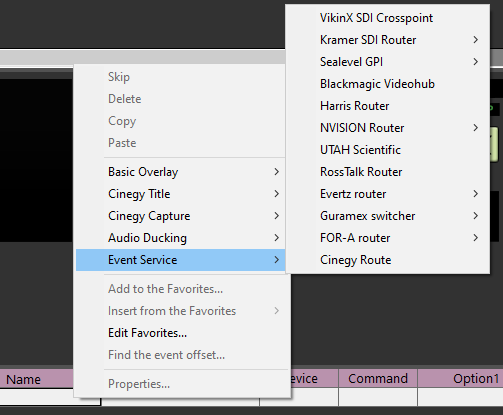Click the Guramex switcher label
The image size is (503, 415).
click(368, 216)
